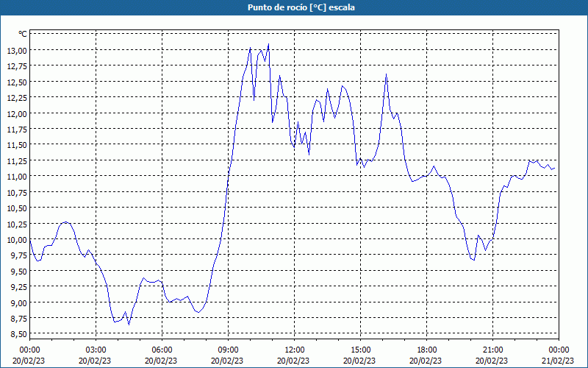The image size is (588, 368).
Task: Click the 'Punto de rocío [°C] escala' title
Action: [x=301, y=7]
